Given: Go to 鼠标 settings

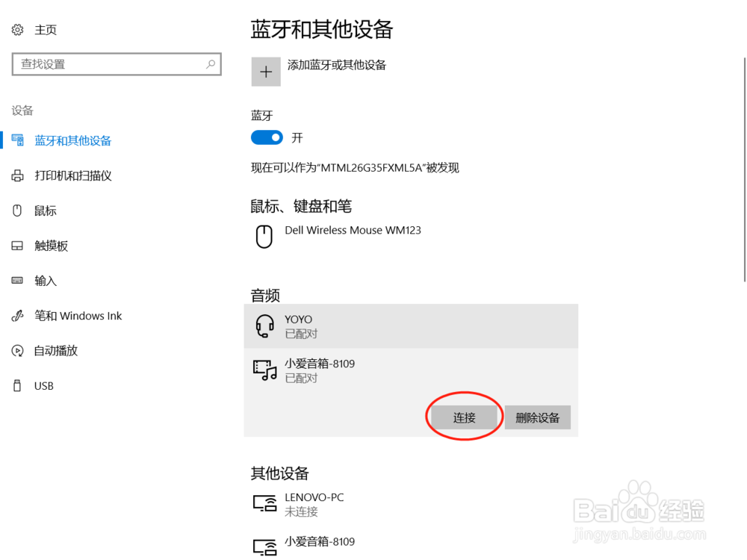Looking at the screenshot, I should (x=45, y=211).
